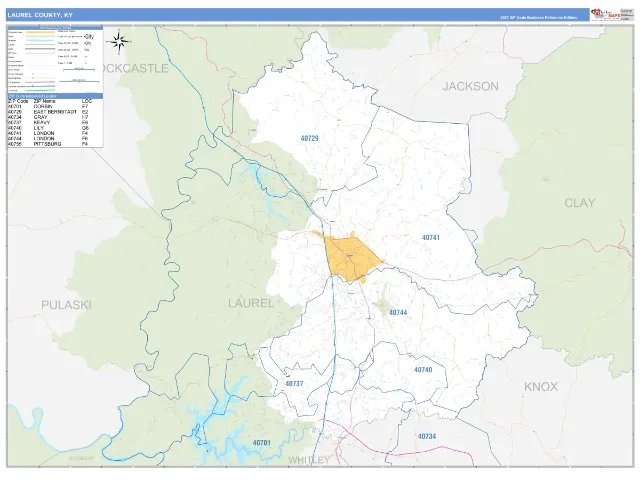Click the KNOX county label
The image size is (640, 480).
coord(541,387)
